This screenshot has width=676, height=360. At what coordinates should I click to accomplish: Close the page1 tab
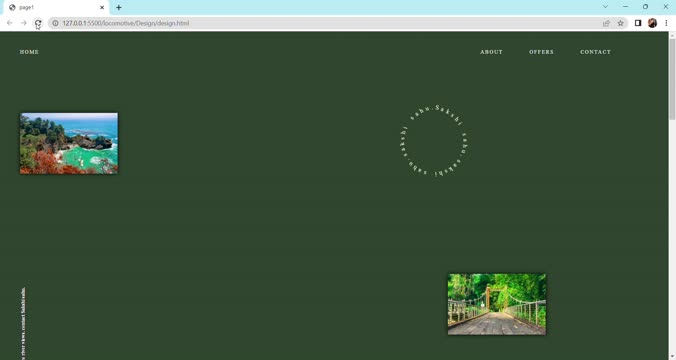pos(102,7)
